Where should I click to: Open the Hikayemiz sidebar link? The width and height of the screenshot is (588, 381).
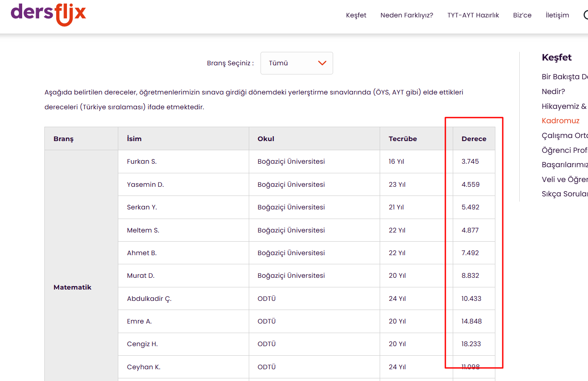[564, 106]
